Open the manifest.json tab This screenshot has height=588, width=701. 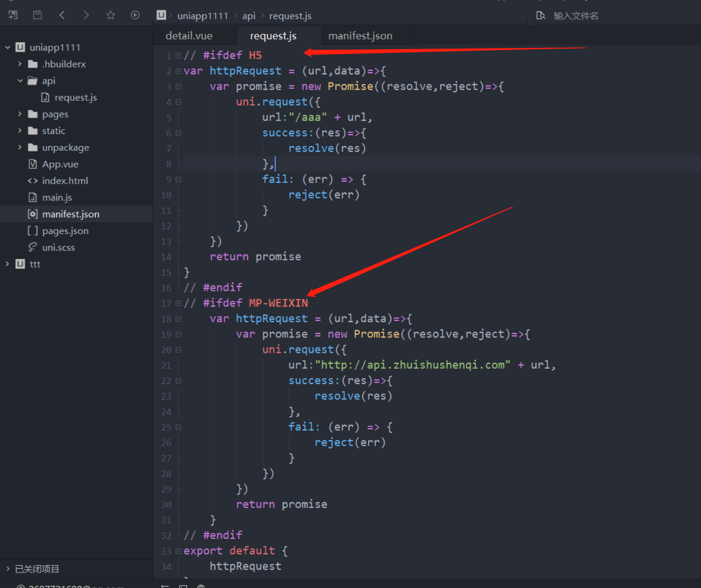tap(360, 35)
